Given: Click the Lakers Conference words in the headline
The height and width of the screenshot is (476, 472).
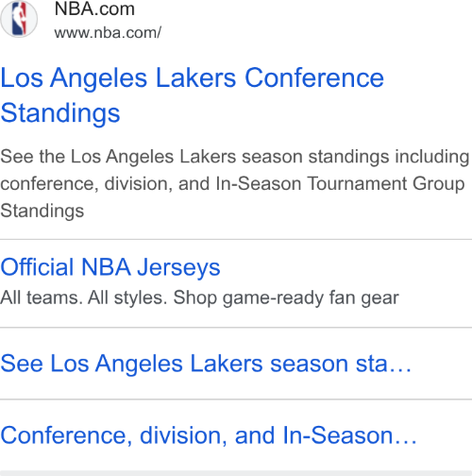Looking at the screenshot, I should 270,77.
